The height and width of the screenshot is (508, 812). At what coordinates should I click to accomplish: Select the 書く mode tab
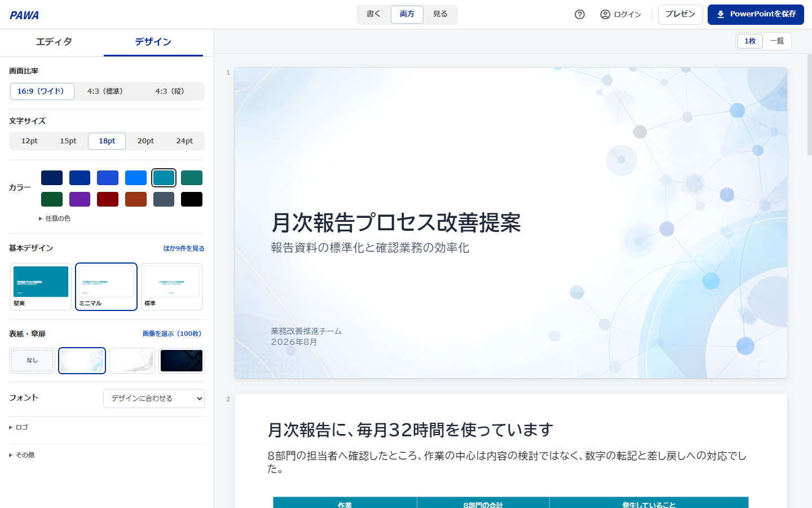(x=373, y=15)
